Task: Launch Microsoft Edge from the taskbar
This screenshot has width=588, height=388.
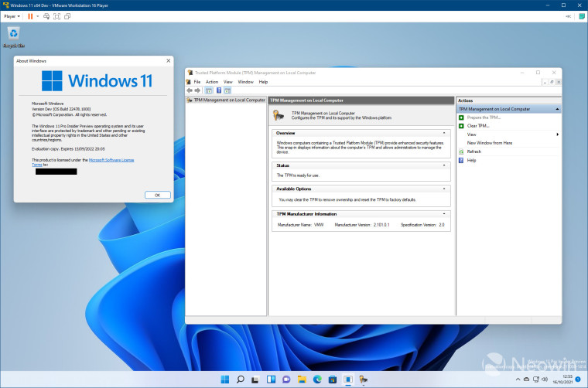Action: (x=317, y=379)
